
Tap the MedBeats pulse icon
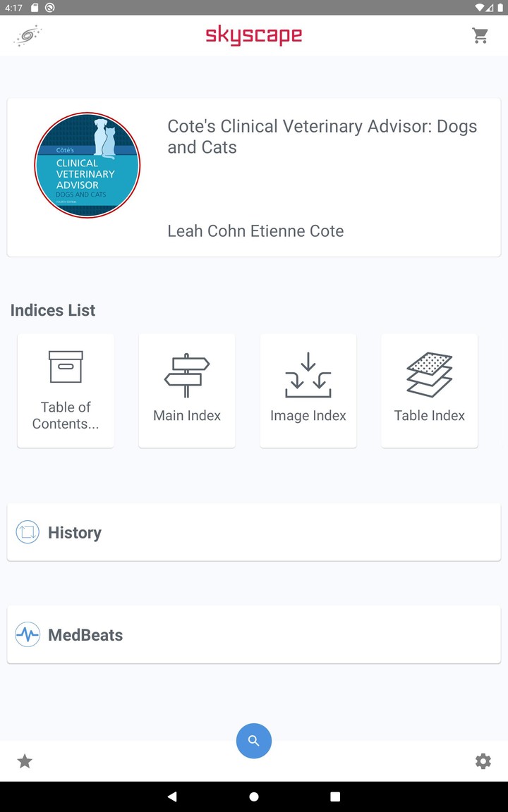tap(28, 634)
